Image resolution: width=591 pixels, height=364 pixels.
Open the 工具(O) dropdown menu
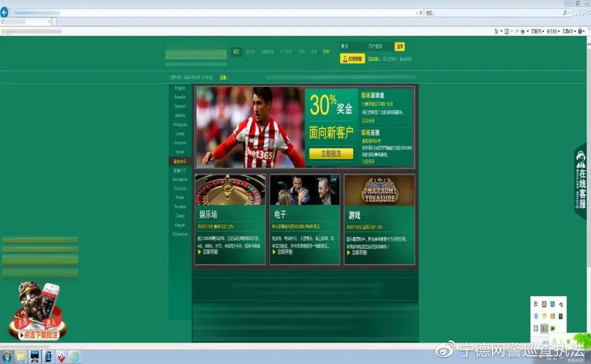click(x=569, y=31)
